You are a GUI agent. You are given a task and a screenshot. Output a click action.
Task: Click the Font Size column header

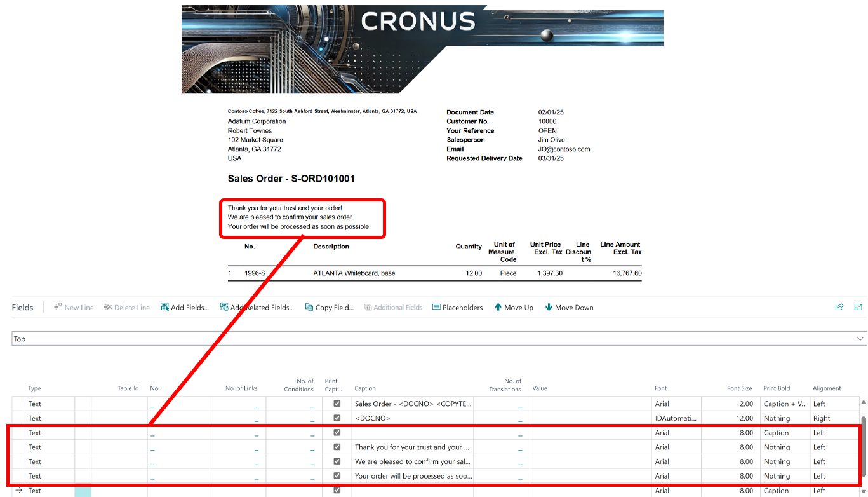[739, 388]
